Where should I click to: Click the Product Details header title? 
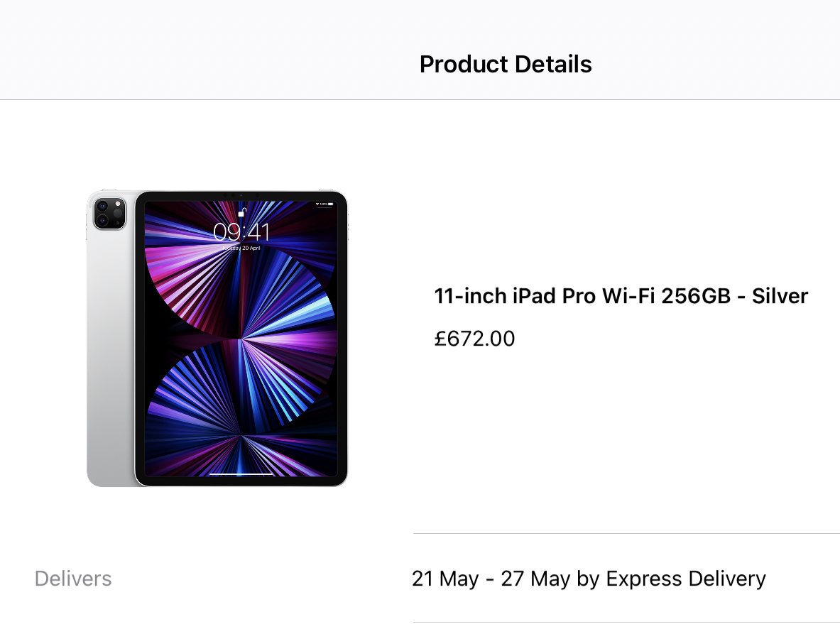click(506, 65)
